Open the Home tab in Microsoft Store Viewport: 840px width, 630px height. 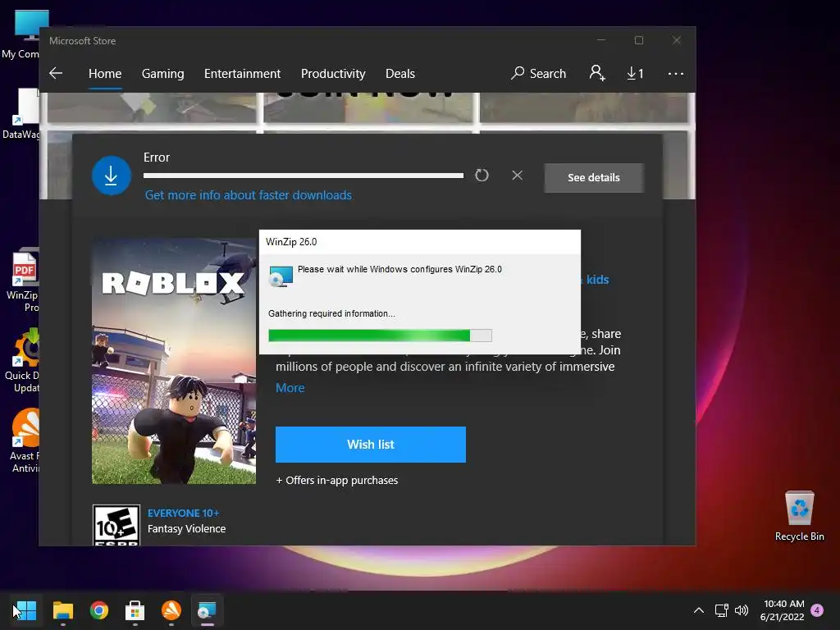105,73
